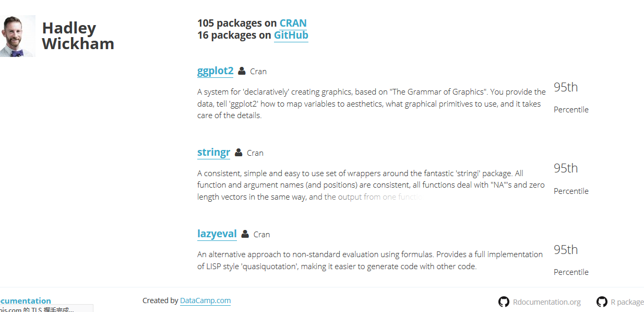Image resolution: width=644 pixels, height=312 pixels.
Task: Click the Cran label next to stringr
Action: [x=255, y=153]
